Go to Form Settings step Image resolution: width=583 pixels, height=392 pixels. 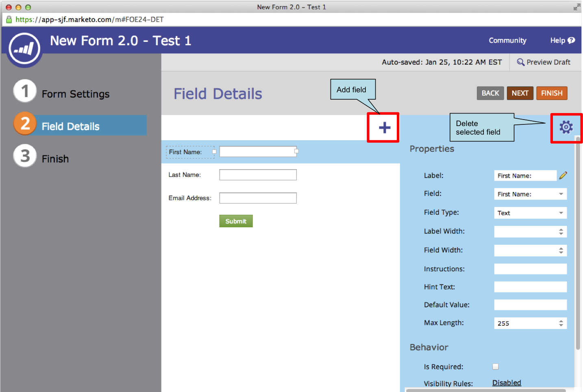pyautogui.click(x=75, y=94)
